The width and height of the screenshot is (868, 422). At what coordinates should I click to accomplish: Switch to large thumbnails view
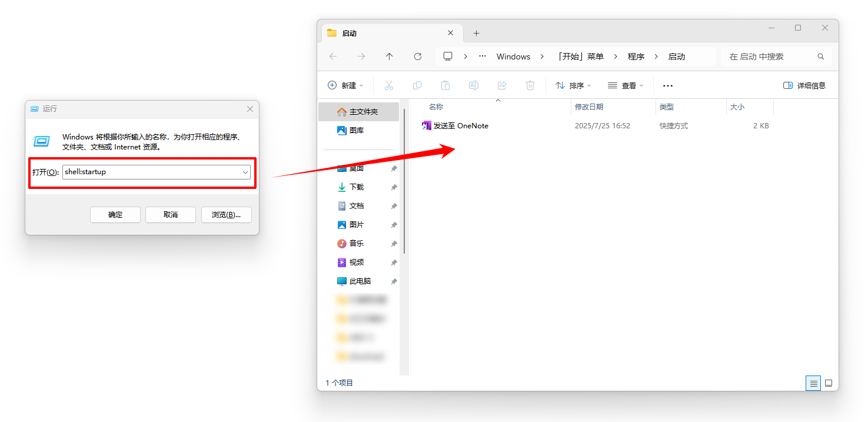[x=829, y=383]
